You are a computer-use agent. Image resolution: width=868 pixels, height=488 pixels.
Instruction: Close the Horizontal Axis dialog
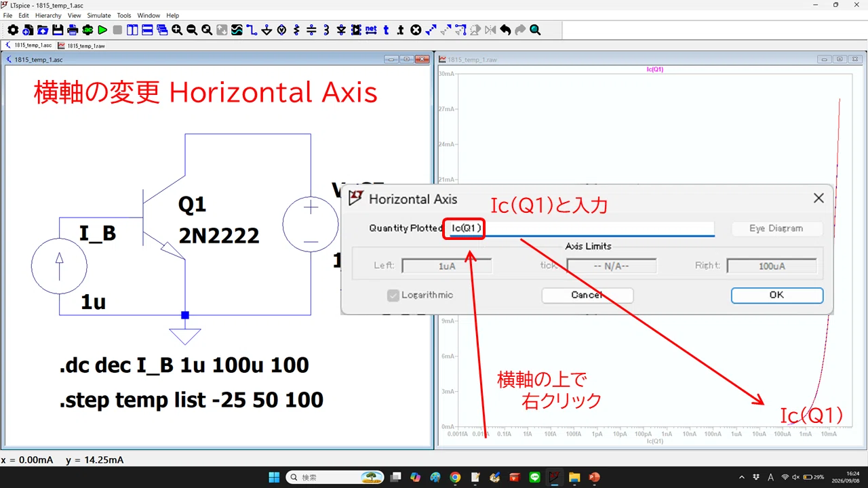818,199
